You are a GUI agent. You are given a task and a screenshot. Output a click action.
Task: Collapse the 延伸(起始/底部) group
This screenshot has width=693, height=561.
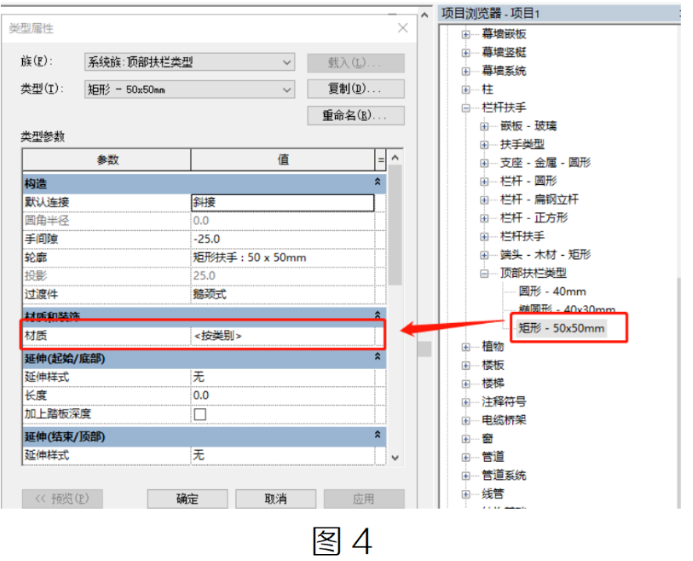click(377, 356)
